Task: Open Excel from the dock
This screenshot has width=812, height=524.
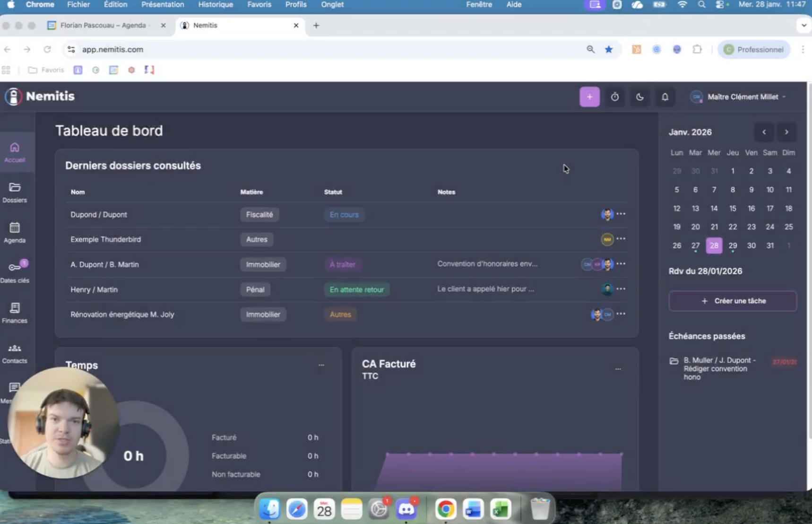Action: coord(501,509)
